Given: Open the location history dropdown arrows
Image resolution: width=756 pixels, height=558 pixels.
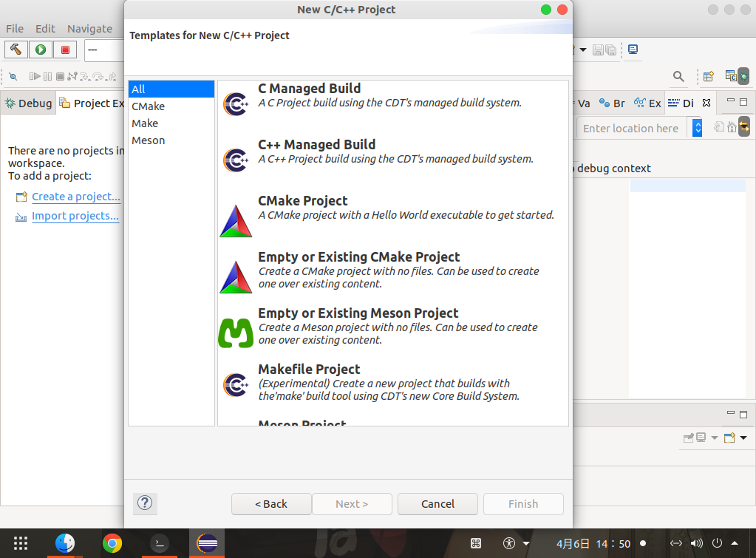Looking at the screenshot, I should [697, 128].
